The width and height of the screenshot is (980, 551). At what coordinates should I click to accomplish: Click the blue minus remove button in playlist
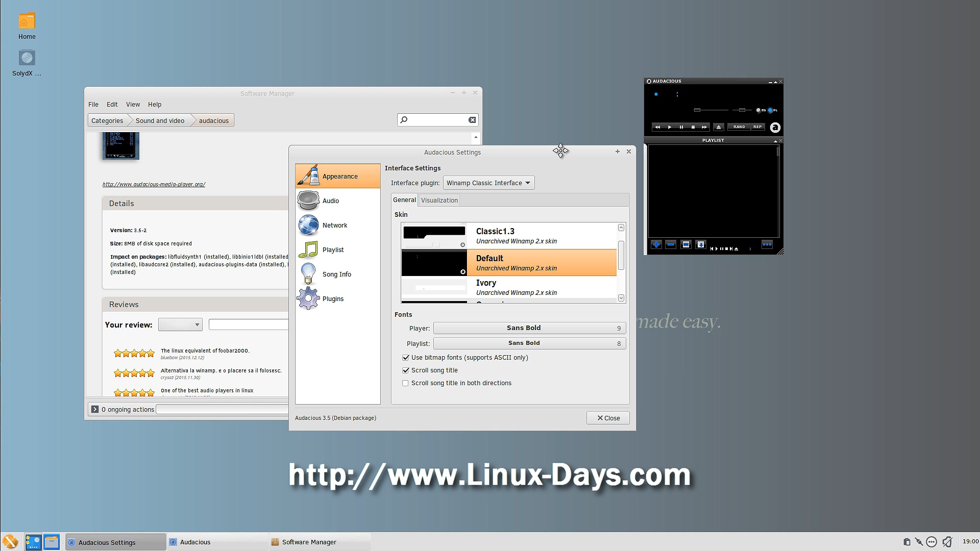coord(671,245)
